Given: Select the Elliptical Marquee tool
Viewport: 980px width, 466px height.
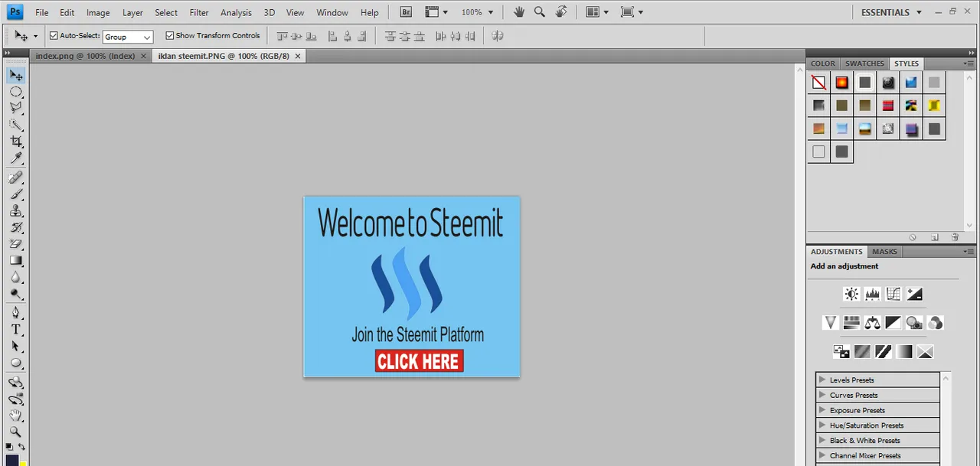Looking at the screenshot, I should click(15, 92).
